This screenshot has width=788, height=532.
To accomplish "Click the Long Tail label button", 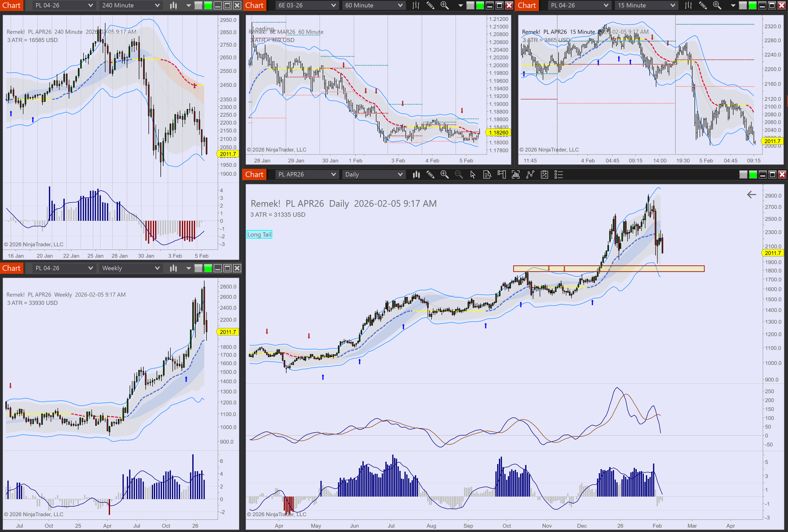I will (259, 234).
